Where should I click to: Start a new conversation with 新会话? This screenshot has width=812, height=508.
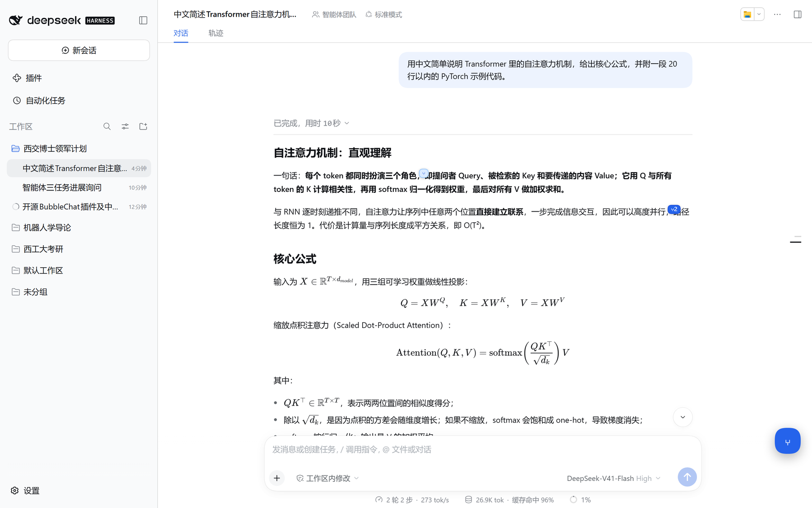click(x=79, y=50)
